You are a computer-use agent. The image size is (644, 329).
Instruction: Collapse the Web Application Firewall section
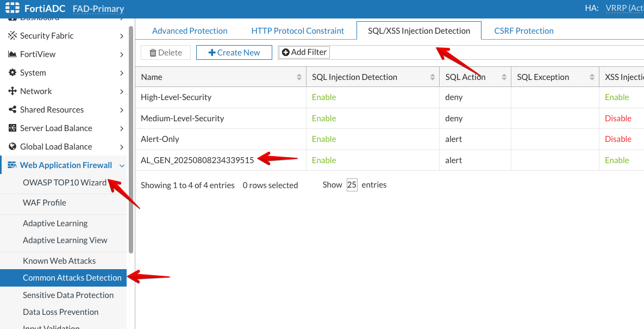122,165
